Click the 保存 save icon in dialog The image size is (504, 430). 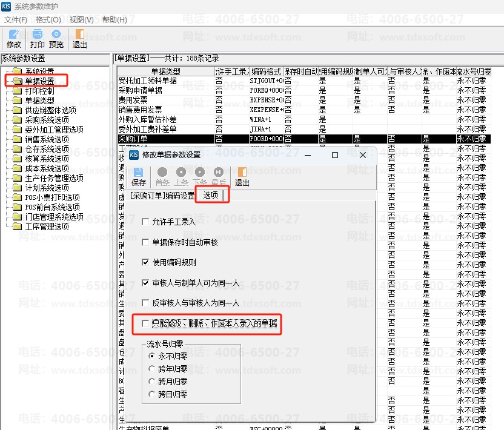pyautogui.click(x=139, y=173)
